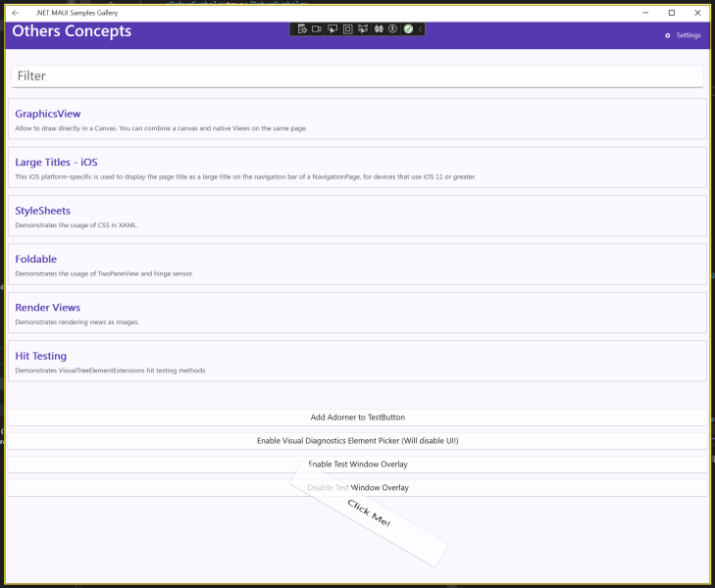Collapse the debug toolbar with chevron
Screen dimensions: 715x588
pyautogui.click(x=421, y=29)
